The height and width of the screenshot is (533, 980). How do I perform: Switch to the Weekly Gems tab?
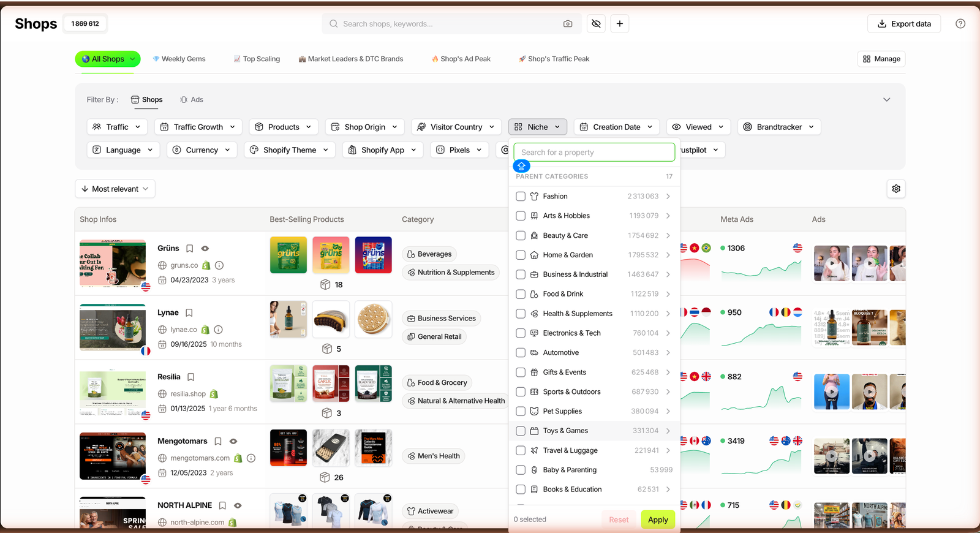(x=179, y=59)
